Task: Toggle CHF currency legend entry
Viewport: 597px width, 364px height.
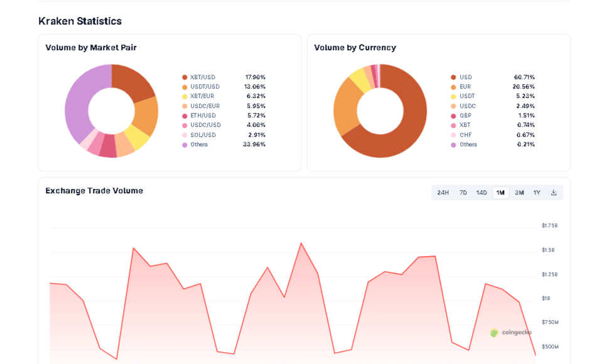Action: coord(465,135)
